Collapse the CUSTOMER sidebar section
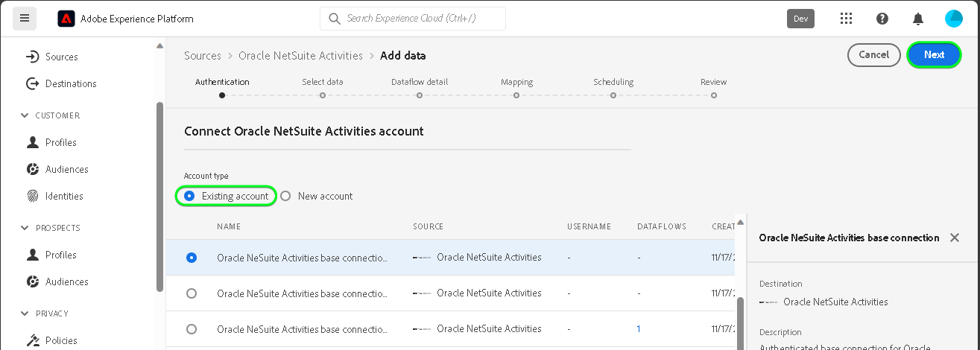Screen dimensions: 980x350 (24, 115)
